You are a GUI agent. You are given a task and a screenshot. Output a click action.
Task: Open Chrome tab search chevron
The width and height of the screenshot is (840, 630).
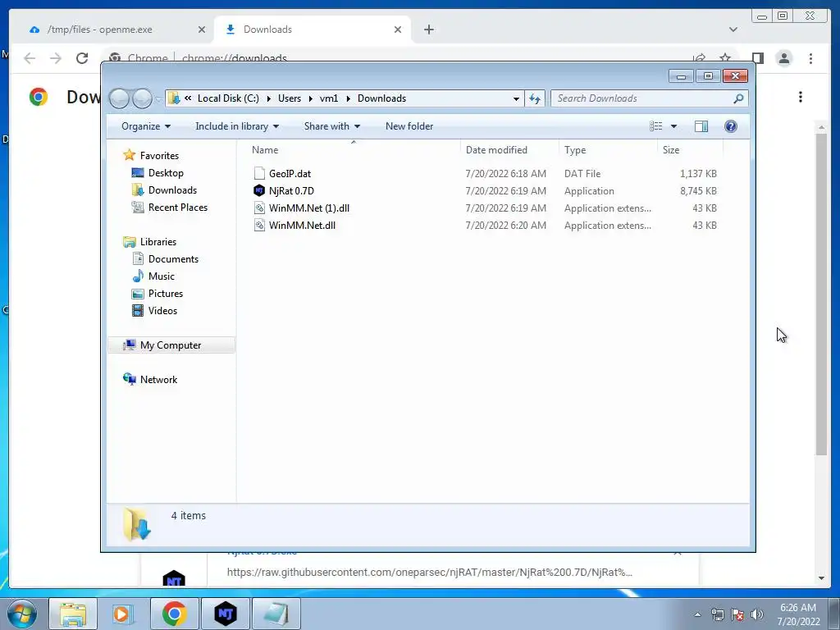click(x=733, y=30)
